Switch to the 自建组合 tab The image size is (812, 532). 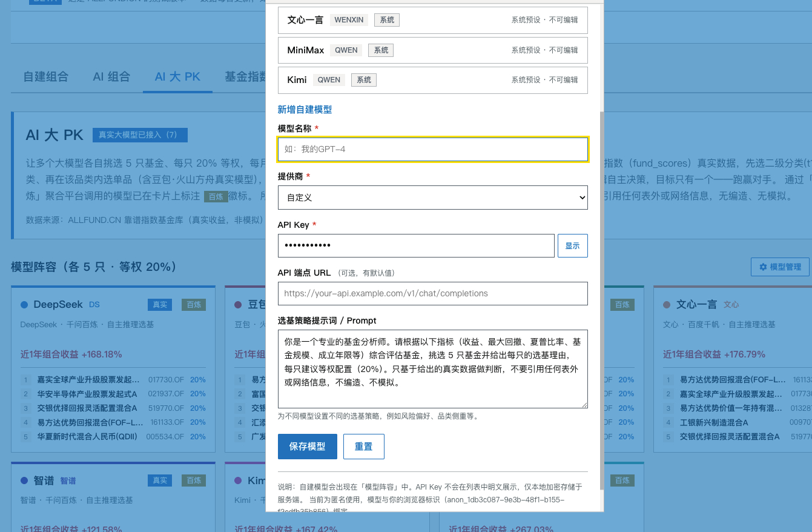pyautogui.click(x=45, y=77)
